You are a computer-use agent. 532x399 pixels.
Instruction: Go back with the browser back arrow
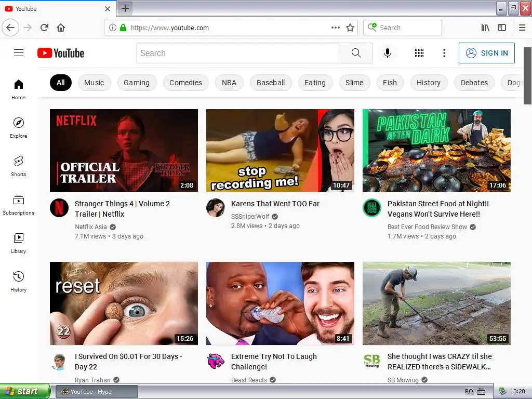10,28
